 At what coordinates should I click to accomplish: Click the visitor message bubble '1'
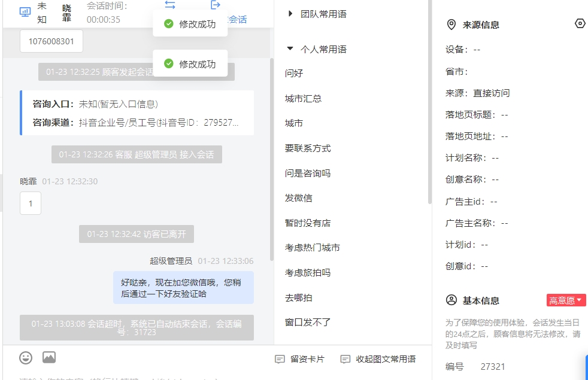[x=31, y=203]
